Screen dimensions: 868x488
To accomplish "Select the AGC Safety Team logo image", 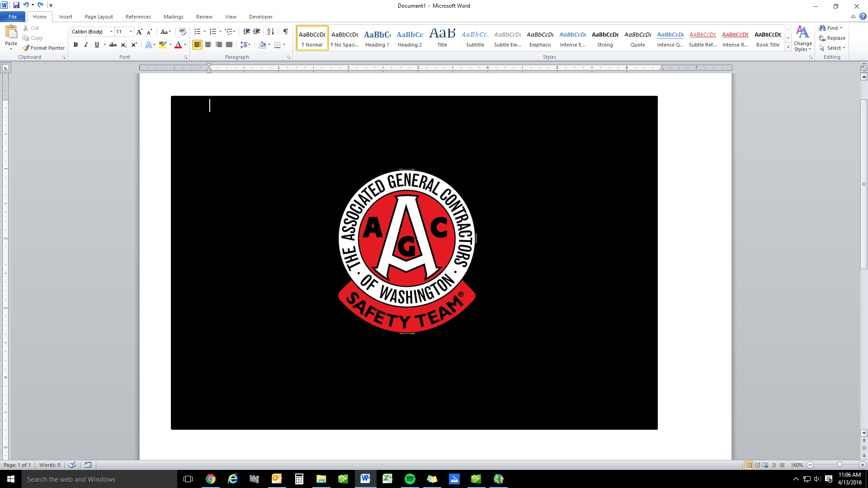I will [x=407, y=252].
